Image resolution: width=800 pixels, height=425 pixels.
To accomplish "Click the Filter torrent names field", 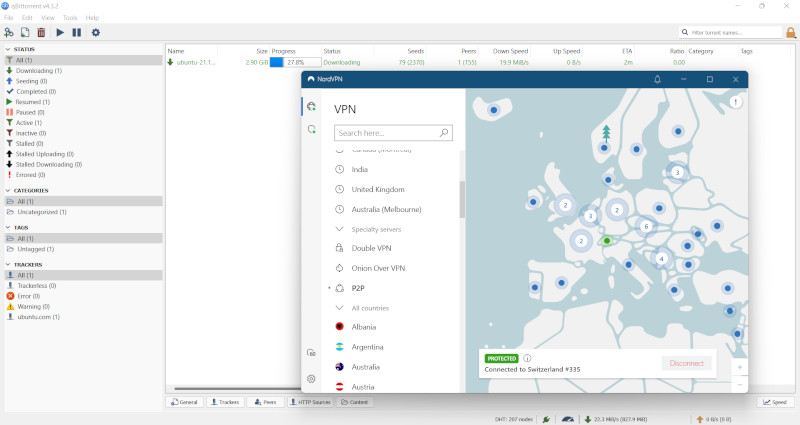I will (730, 33).
